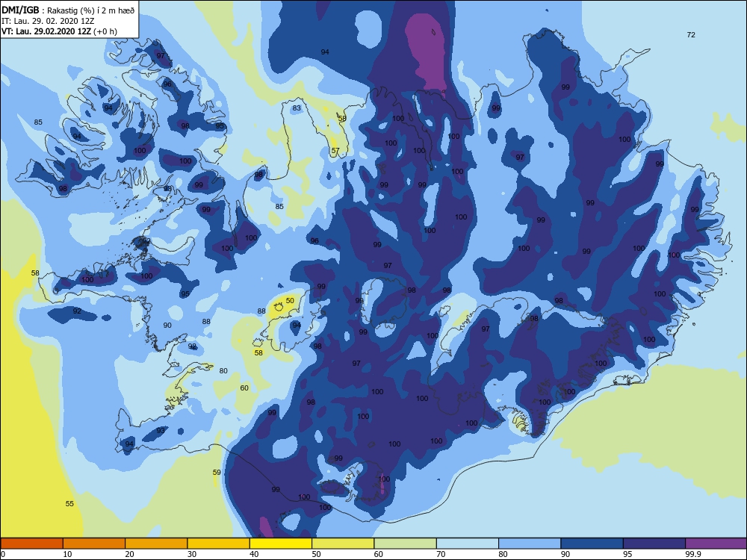
Task: Click the '0' legend scale label
Action: 3,554
